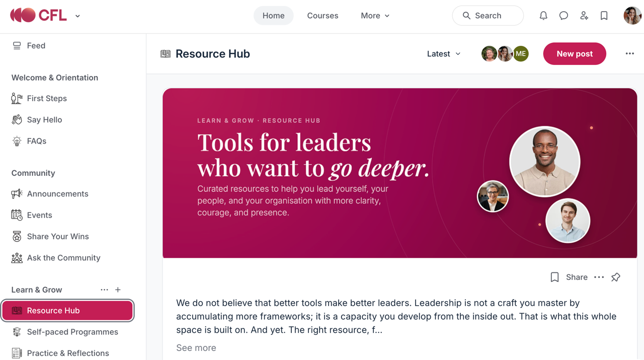Viewport: 644px width, 360px height.
Task: Click the Community section header
Action: (x=33, y=173)
